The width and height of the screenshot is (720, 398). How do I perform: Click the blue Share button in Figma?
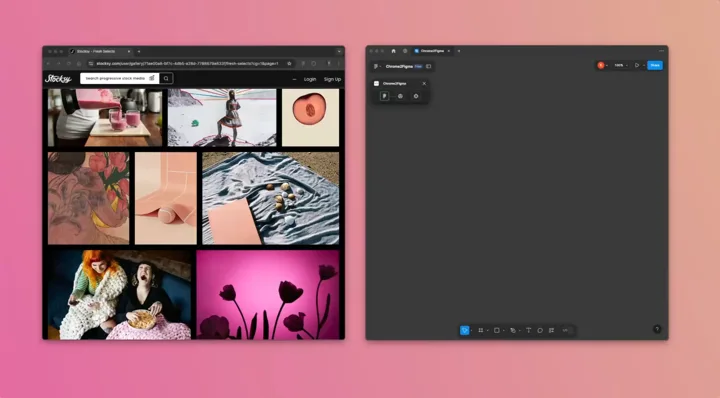tap(655, 65)
